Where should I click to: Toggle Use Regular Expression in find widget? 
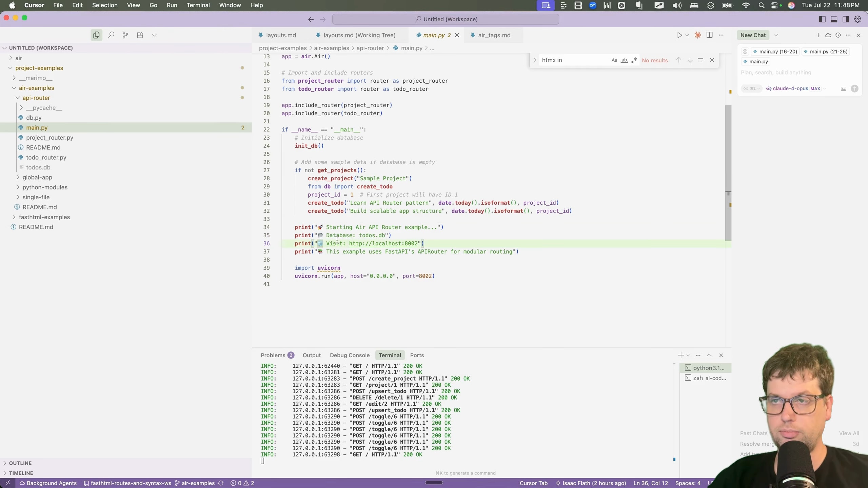[x=634, y=60]
